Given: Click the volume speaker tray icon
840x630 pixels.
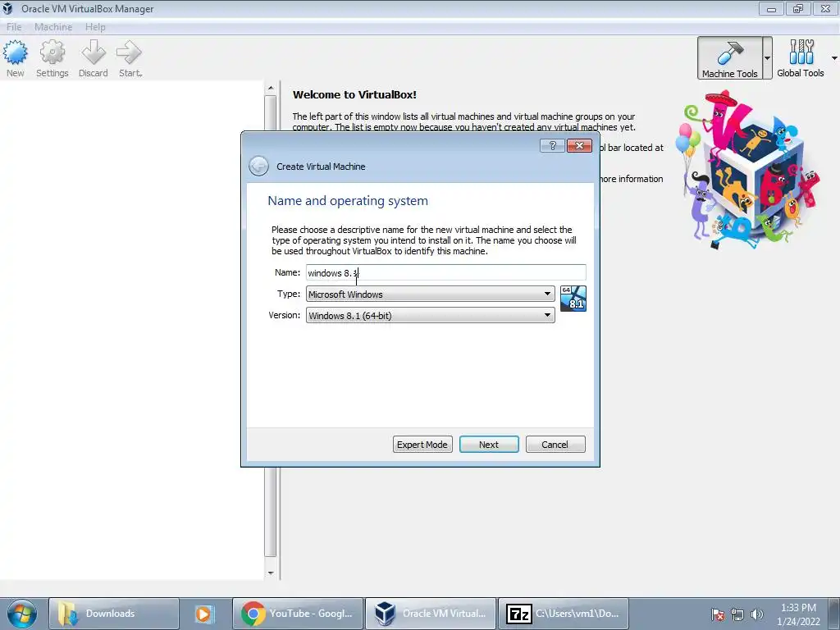Looking at the screenshot, I should pyautogui.click(x=757, y=614).
